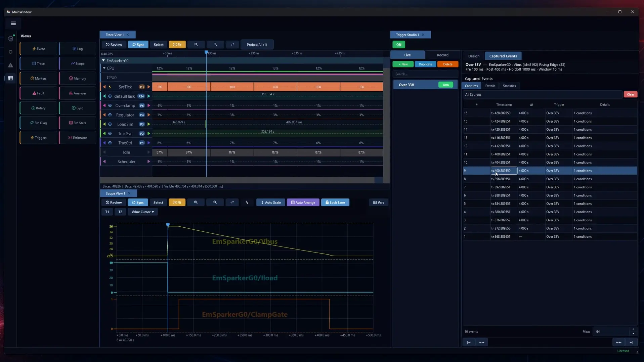The image size is (644, 362).
Task: Zoom in on the Scope View
Action: [x=196, y=202]
